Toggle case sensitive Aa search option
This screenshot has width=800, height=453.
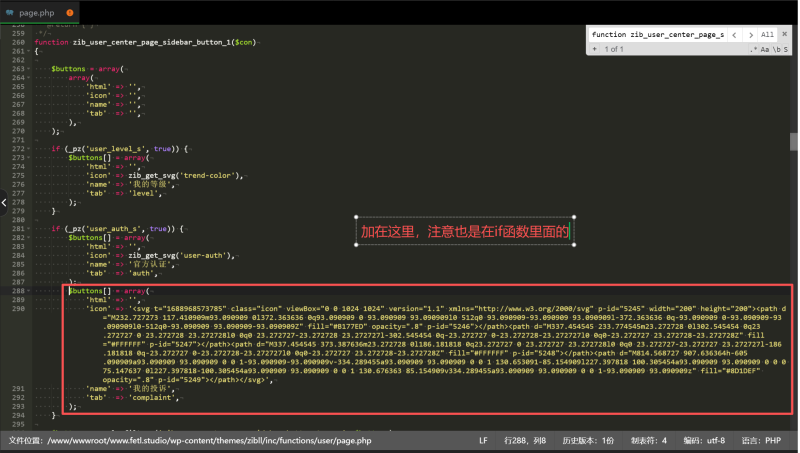point(765,48)
